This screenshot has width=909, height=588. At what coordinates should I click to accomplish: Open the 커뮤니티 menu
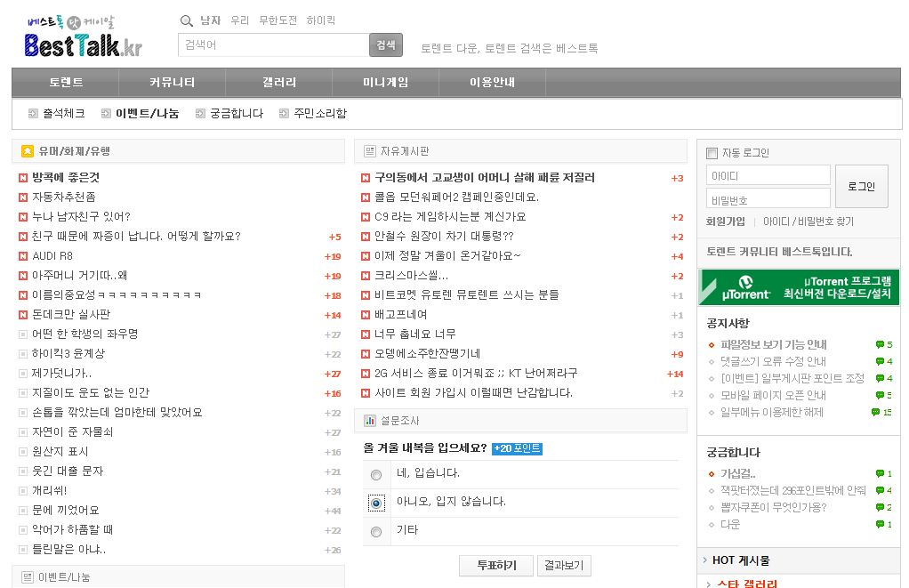click(x=173, y=83)
